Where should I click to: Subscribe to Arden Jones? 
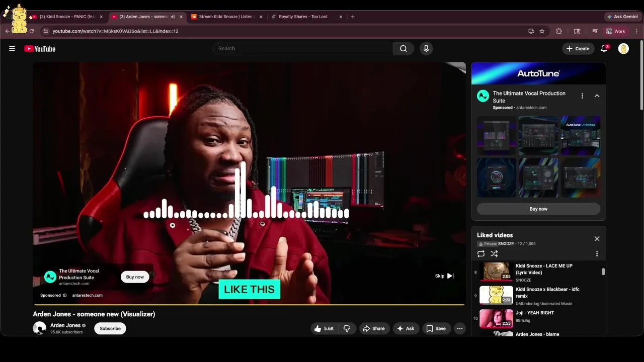(110, 329)
